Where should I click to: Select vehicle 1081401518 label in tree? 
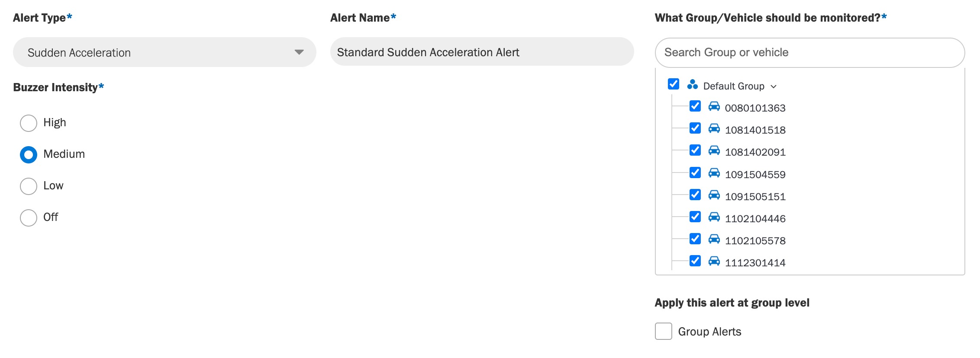pos(755,130)
